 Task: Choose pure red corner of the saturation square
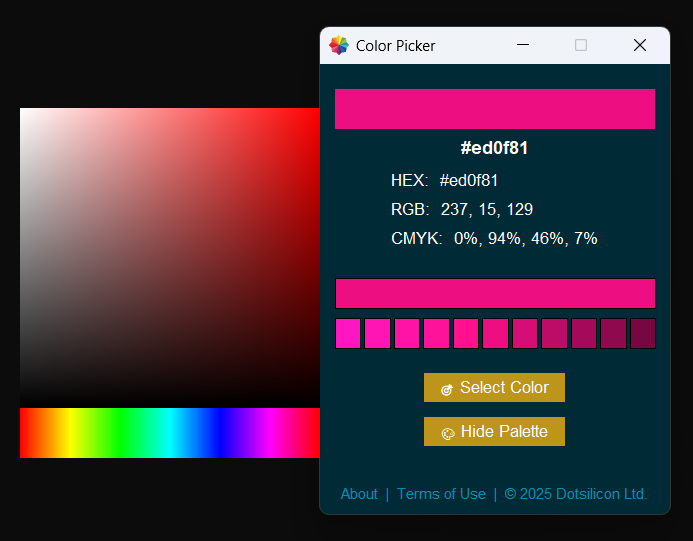point(317,111)
